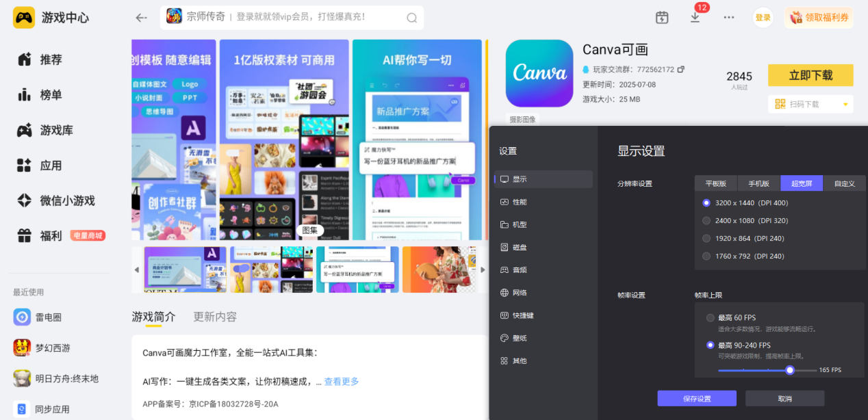The width and height of the screenshot is (868, 420).
Task: Select the second screenshot thumbnail
Action: (x=271, y=270)
